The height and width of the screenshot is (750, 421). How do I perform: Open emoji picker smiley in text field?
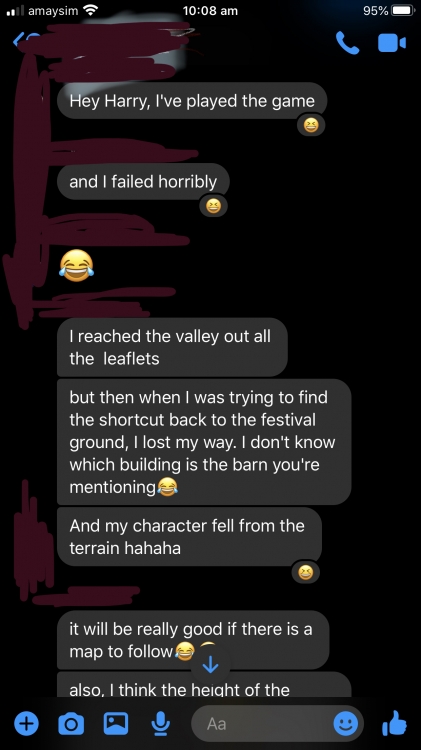pyautogui.click(x=345, y=724)
